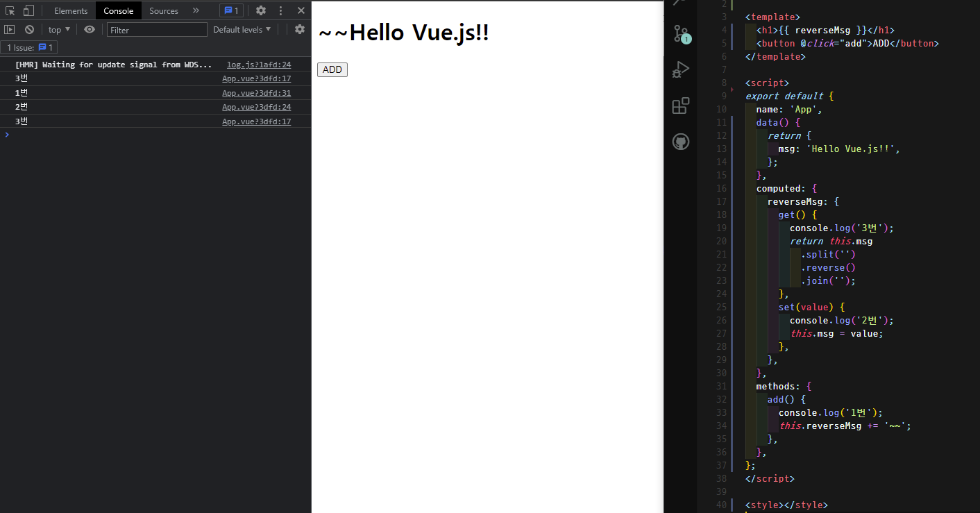Screen dimensions: 980x513
Task: Click the console.log('3번') code line
Action: click(x=842, y=228)
